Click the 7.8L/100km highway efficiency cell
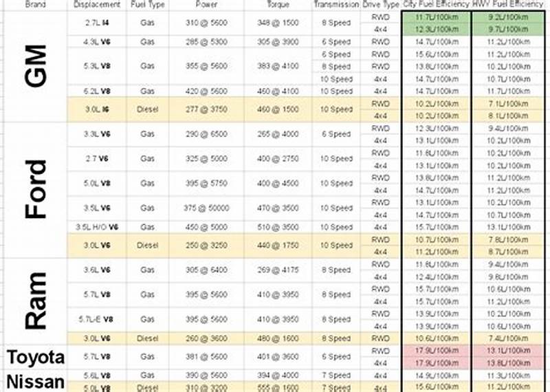This screenshot has height=392, width=550. [x=508, y=239]
